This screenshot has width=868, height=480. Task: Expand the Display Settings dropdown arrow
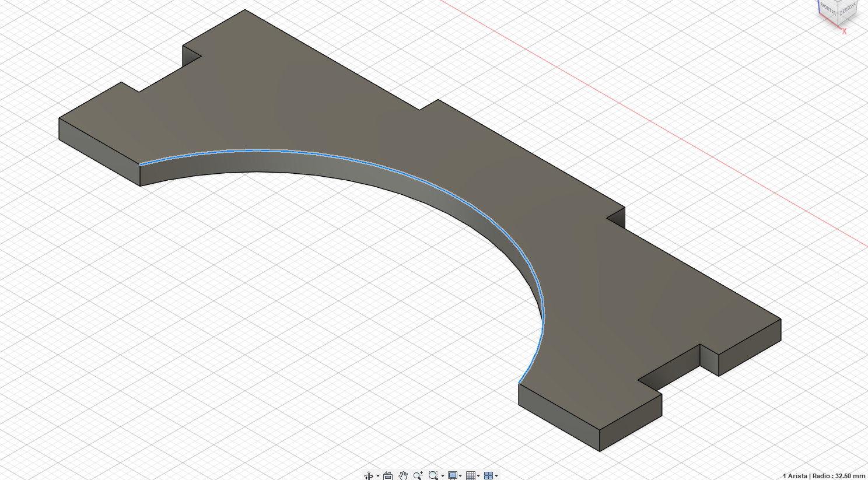(x=461, y=476)
